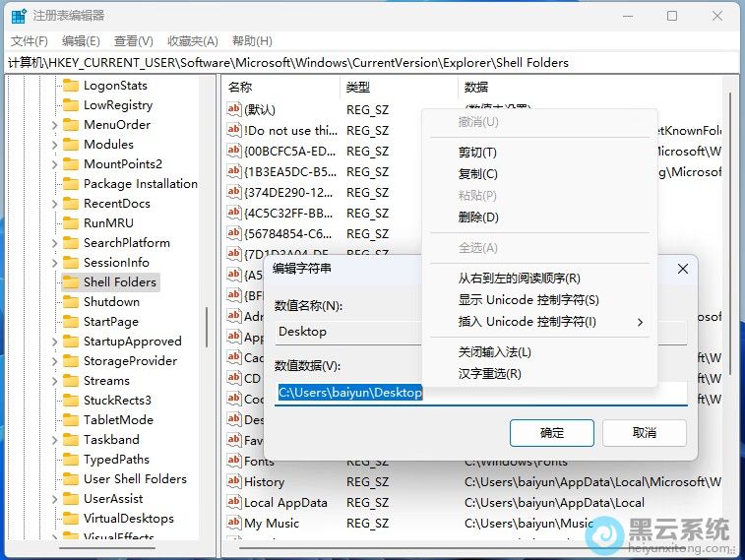Expand the MenuOrder tree node
Viewport: 745px width, 560px height.
[x=55, y=125]
